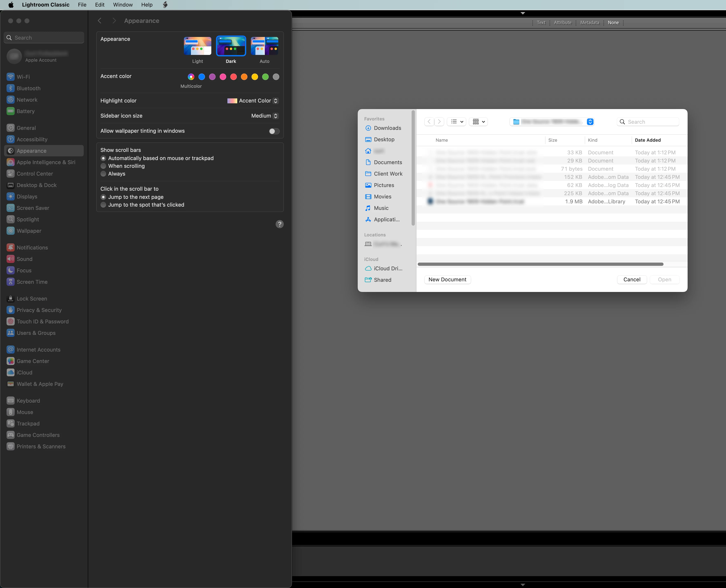Select Downloads in Favorites sidebar
Image resolution: width=726 pixels, height=588 pixels.
pos(387,128)
